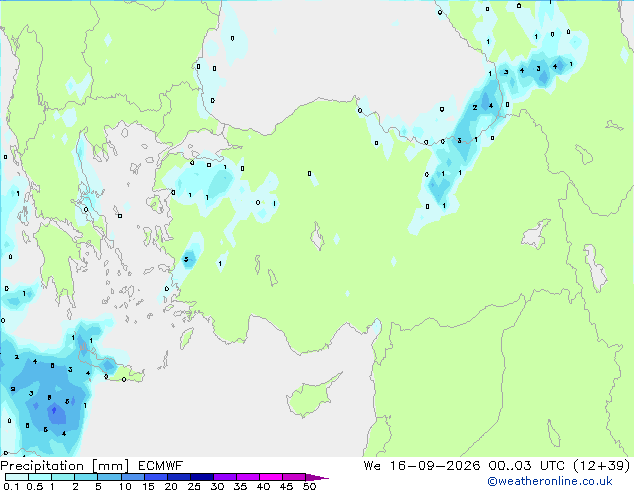Click the legend swatch between 15 and 20

[156, 477]
